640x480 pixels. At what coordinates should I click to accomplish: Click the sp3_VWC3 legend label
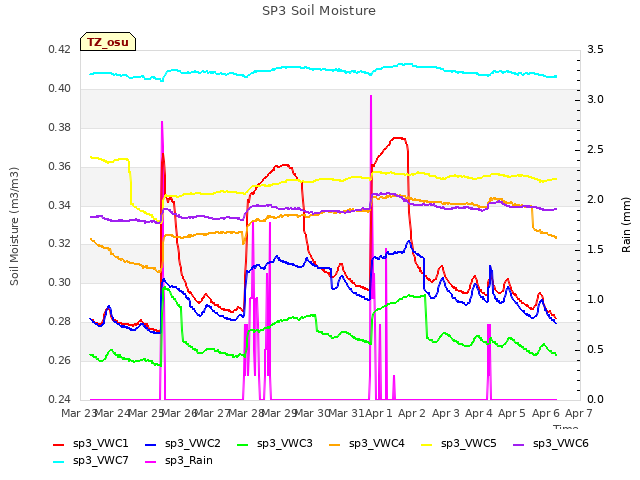(284, 443)
